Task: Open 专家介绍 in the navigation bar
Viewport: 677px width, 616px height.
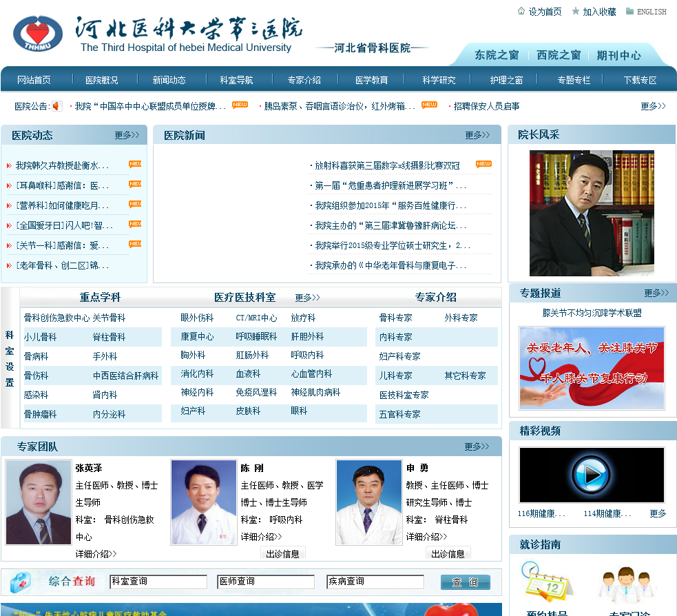Action: pyautogui.click(x=304, y=80)
